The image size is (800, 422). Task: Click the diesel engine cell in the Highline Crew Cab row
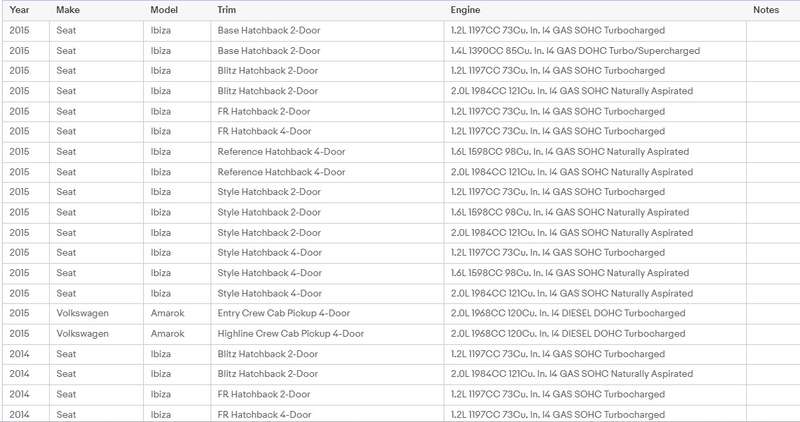(x=594, y=334)
